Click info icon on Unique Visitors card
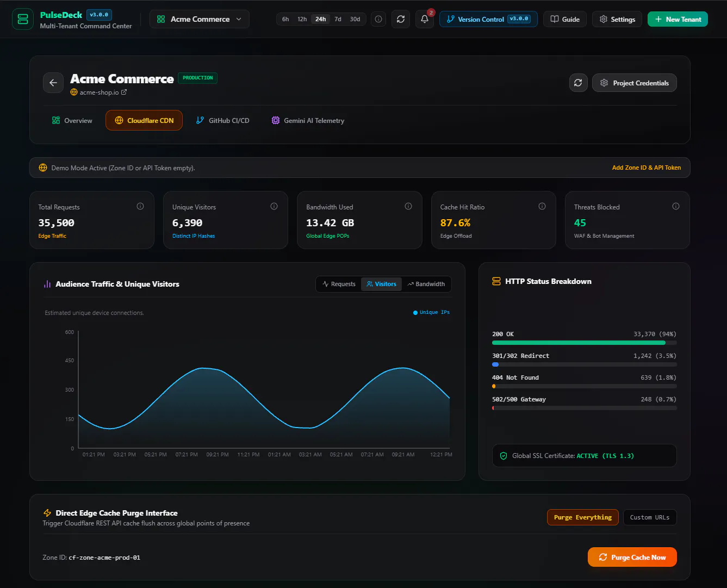The height and width of the screenshot is (588, 727). click(x=274, y=206)
